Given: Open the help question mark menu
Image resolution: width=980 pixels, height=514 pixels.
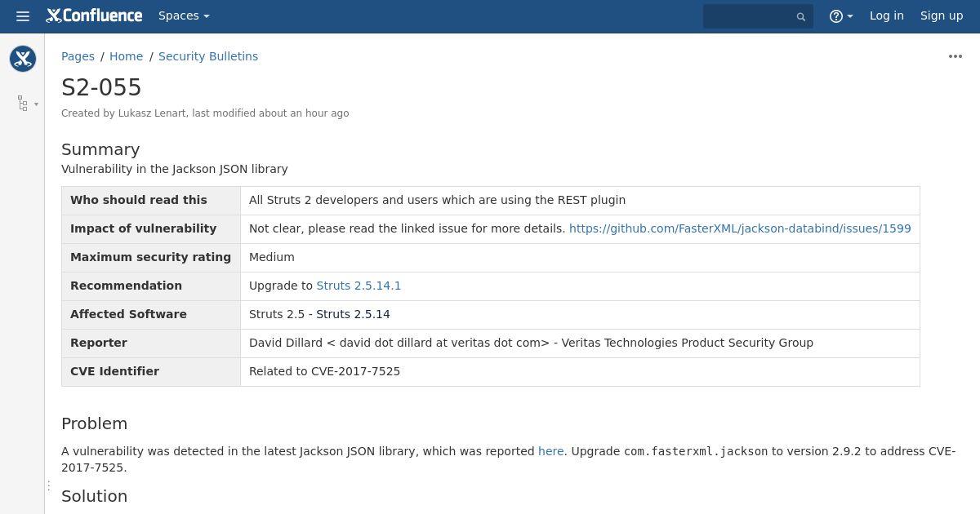Looking at the screenshot, I should click(840, 16).
